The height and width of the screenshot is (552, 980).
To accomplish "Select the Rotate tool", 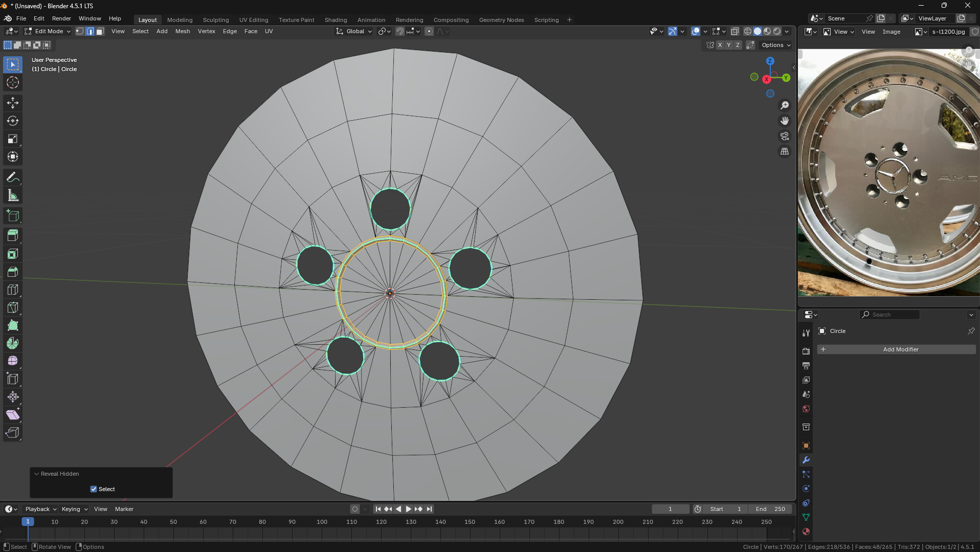I will pyautogui.click(x=13, y=121).
